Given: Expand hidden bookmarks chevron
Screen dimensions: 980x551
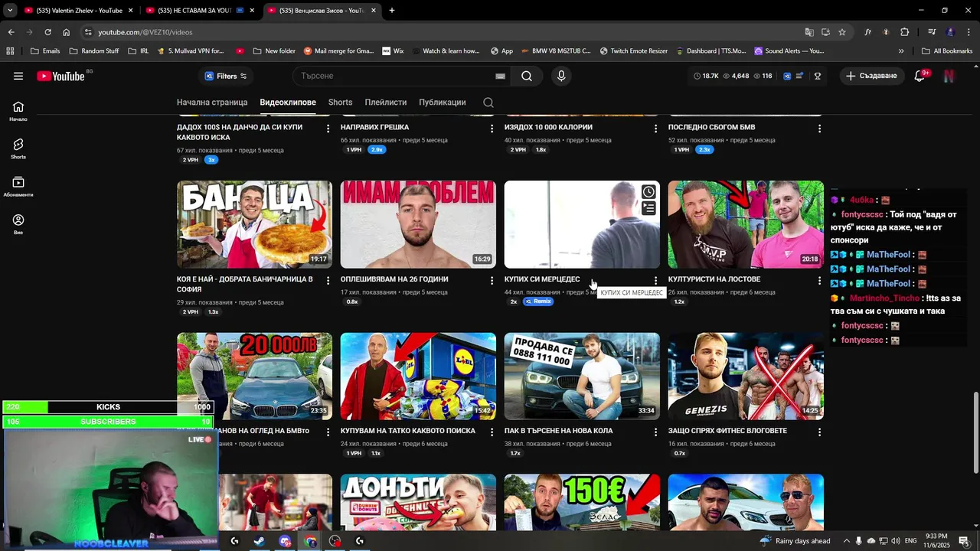Looking at the screenshot, I should click(x=901, y=51).
